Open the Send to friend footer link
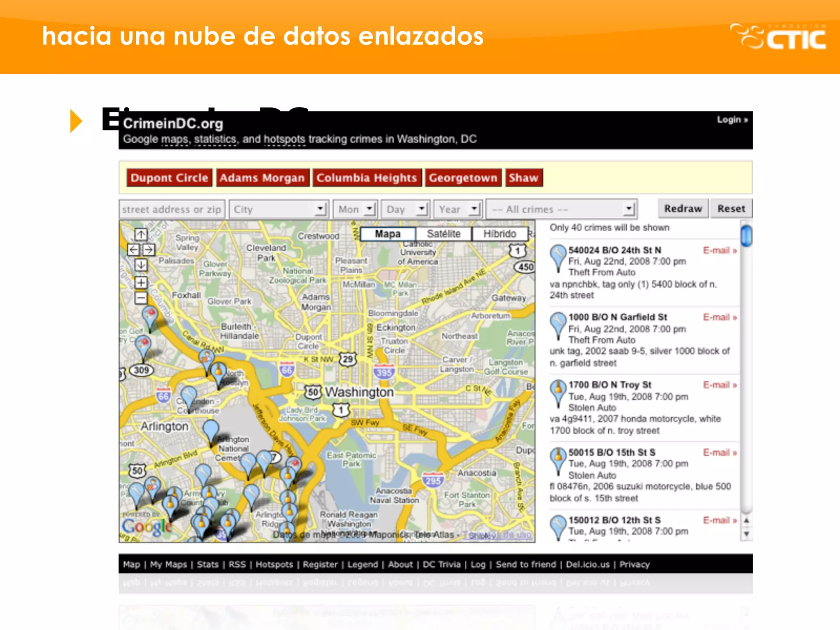 pyautogui.click(x=526, y=564)
